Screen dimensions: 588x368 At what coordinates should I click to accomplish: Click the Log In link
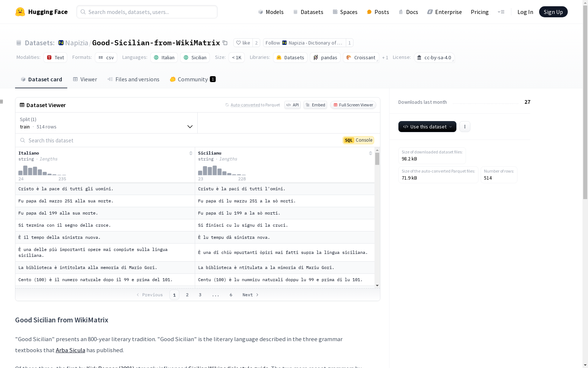point(525,12)
